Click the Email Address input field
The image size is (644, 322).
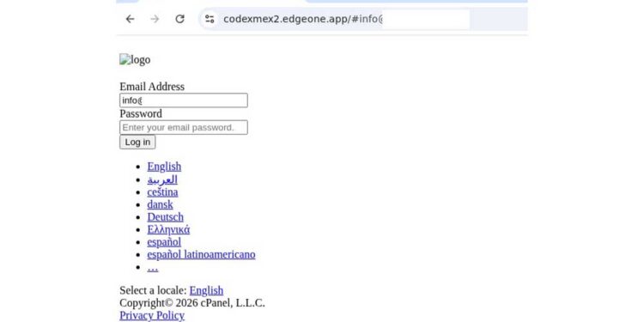[x=184, y=100]
